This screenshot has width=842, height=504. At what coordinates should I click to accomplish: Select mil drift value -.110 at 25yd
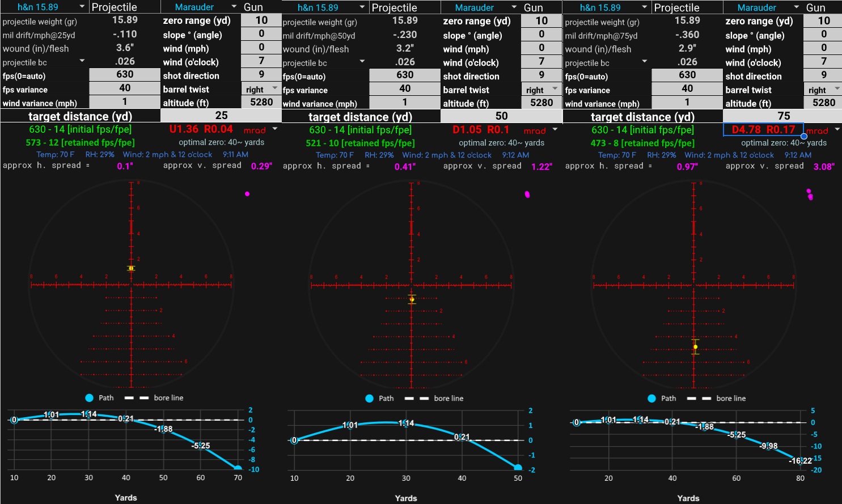pos(125,34)
